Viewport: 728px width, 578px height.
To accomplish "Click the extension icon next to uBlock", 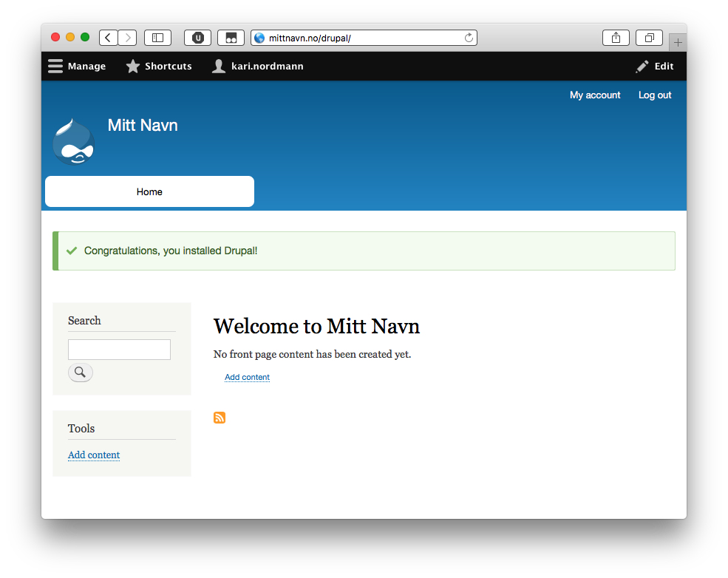I will pyautogui.click(x=231, y=38).
